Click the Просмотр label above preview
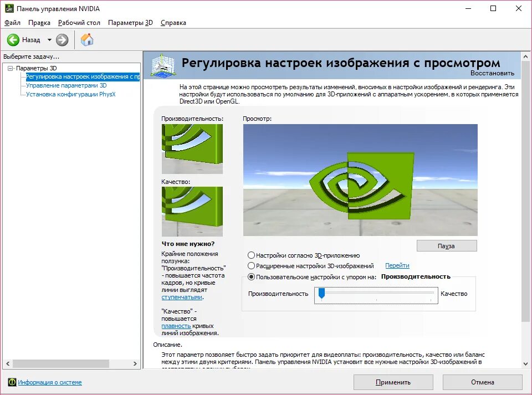 tap(257, 119)
